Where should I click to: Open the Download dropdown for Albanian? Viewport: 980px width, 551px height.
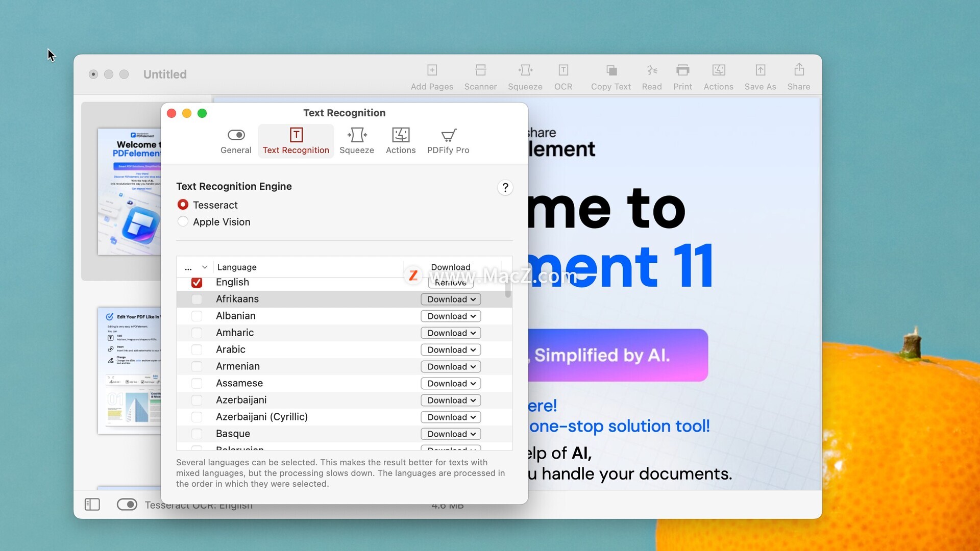pos(451,316)
